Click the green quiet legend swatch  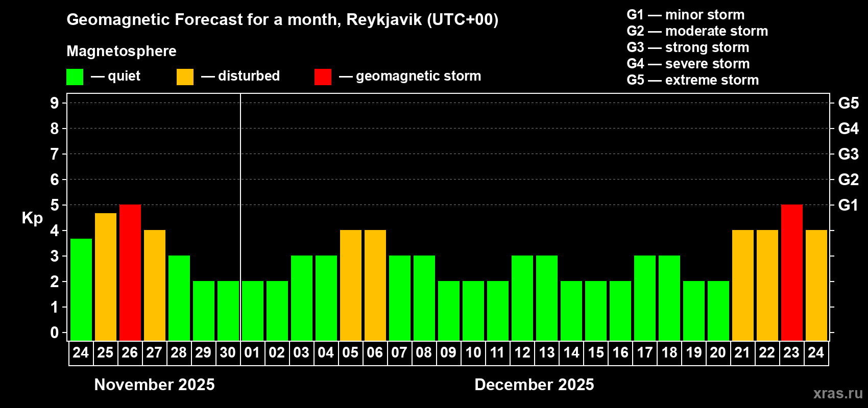point(75,77)
